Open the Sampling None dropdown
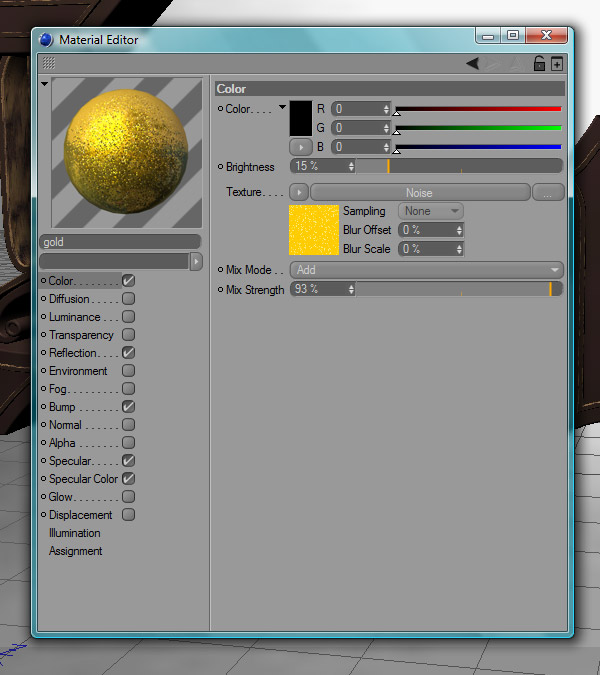The image size is (600, 675). coord(431,211)
